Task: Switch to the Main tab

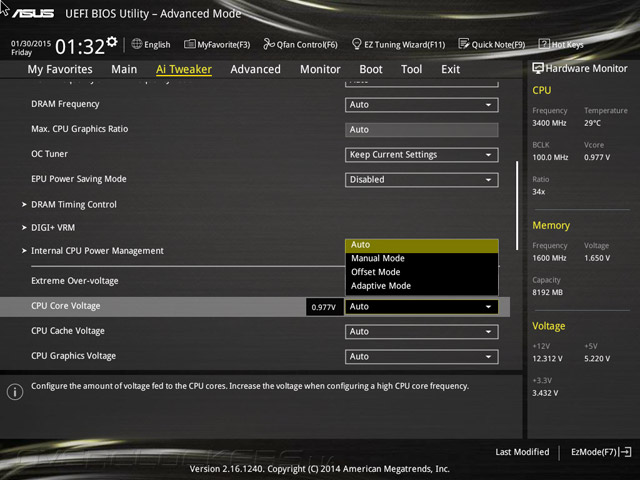Action: [124, 69]
